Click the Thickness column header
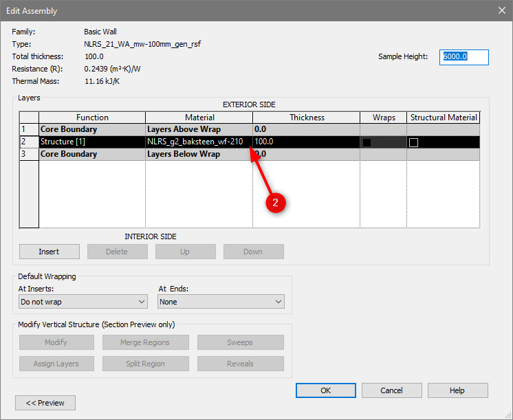 click(307, 118)
